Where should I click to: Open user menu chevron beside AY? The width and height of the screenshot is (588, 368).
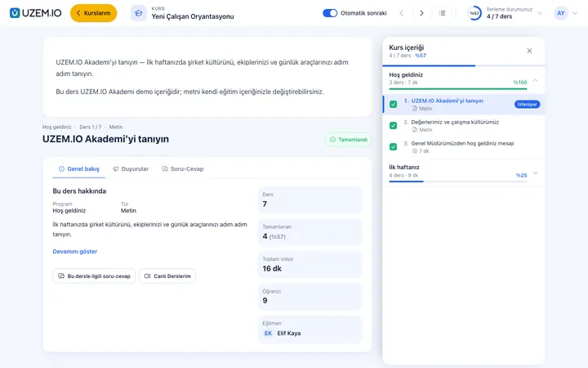coord(575,13)
